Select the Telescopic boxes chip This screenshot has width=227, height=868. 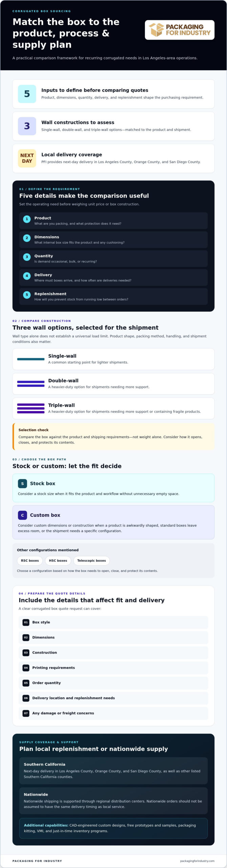pos(91,560)
